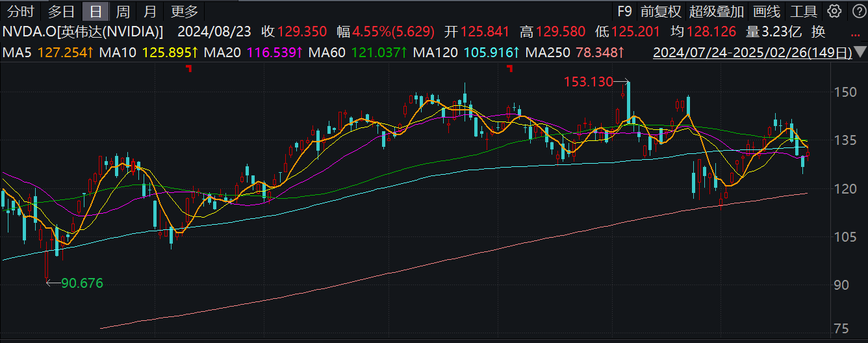Open the 更多 more periods menu
Image resolution: width=868 pixels, height=343 pixels.
(184, 11)
